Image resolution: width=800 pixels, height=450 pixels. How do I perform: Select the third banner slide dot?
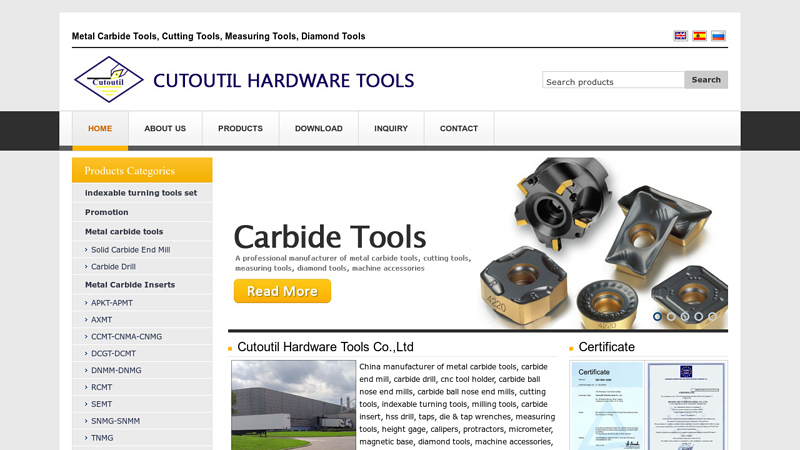point(685,316)
